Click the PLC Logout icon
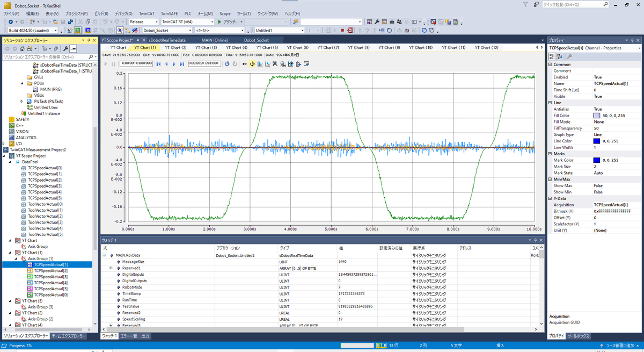644x352 pixels. tap(349, 30)
